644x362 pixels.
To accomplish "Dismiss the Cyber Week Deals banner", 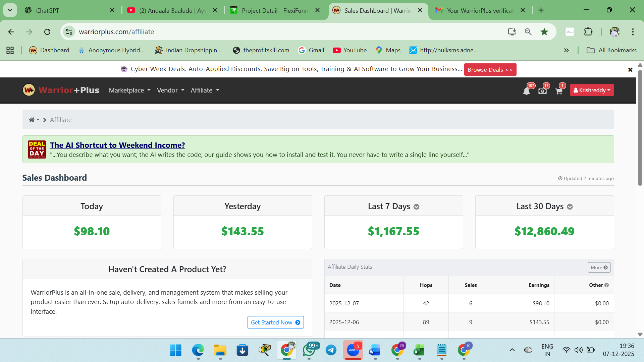I will [630, 70].
